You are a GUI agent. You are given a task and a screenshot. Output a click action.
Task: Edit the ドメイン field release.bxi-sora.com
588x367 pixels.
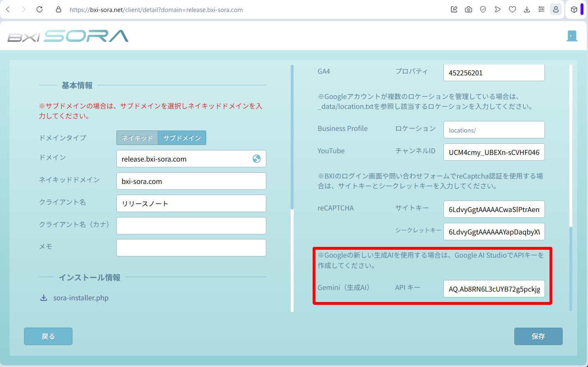pos(191,159)
